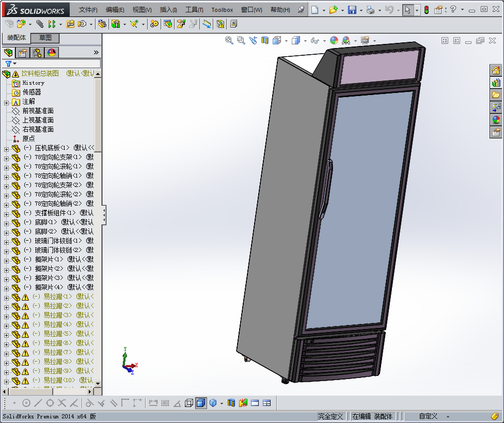The width and height of the screenshot is (504, 423).
Task: Click the Print icon
Action: point(371,10)
